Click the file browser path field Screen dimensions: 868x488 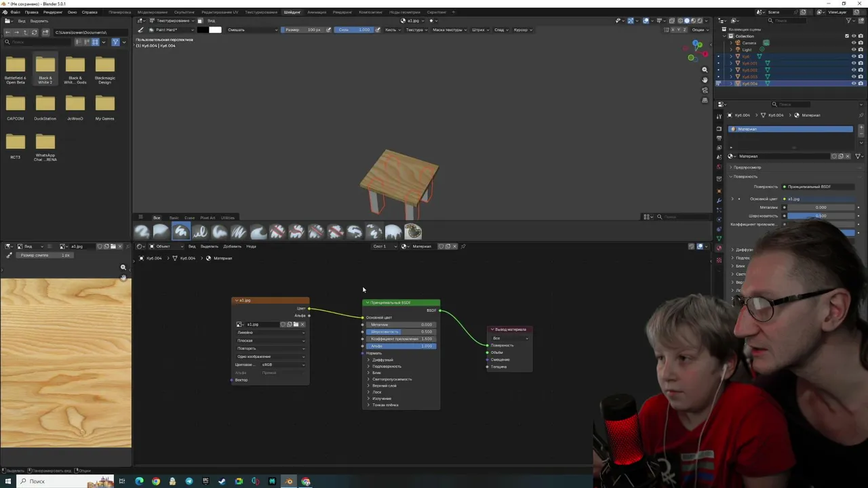tap(90, 33)
